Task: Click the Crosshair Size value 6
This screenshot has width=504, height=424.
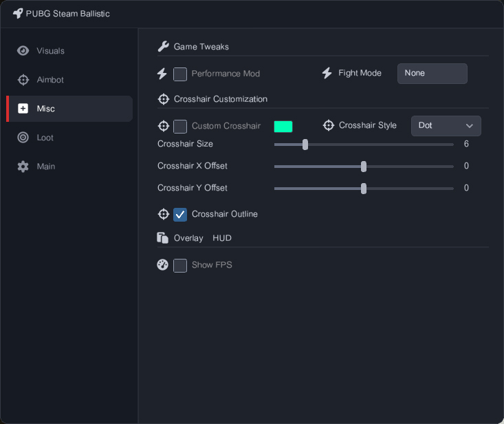Action: click(466, 144)
